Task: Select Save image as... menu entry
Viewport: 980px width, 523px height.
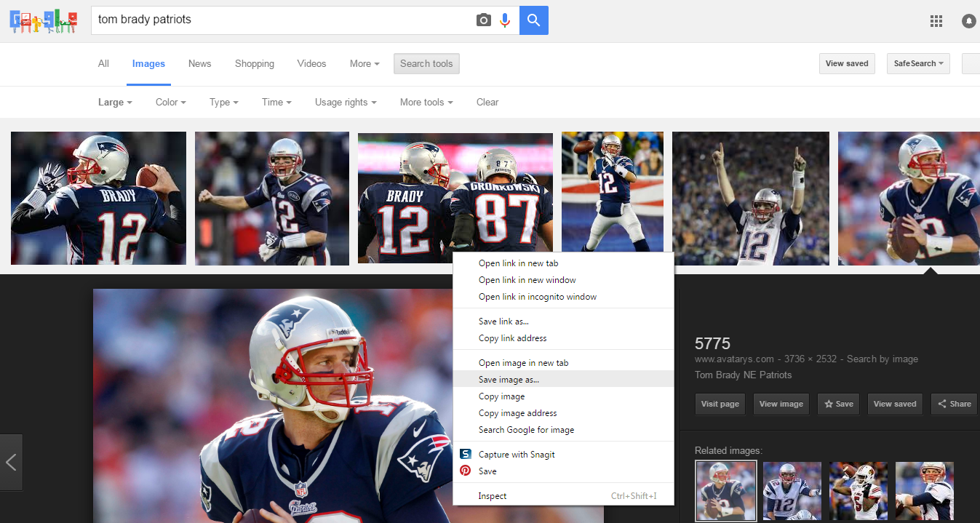Action: [509, 380]
